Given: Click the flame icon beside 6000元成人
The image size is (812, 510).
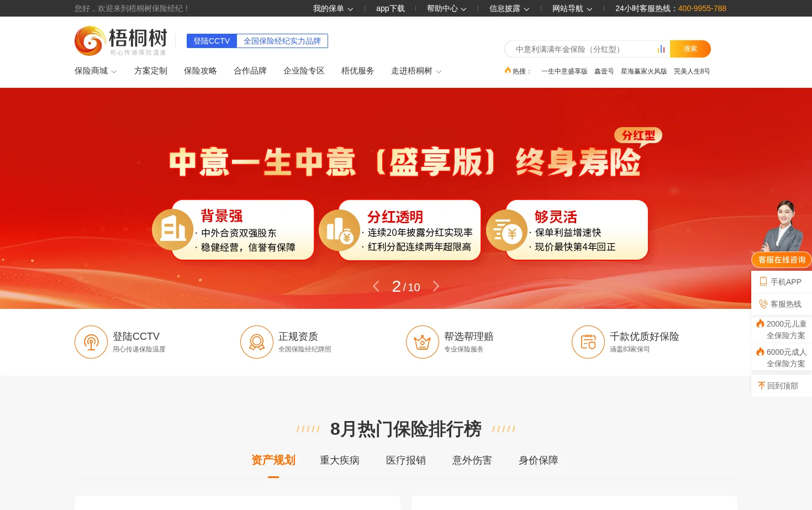Looking at the screenshot, I should pyautogui.click(x=761, y=351).
